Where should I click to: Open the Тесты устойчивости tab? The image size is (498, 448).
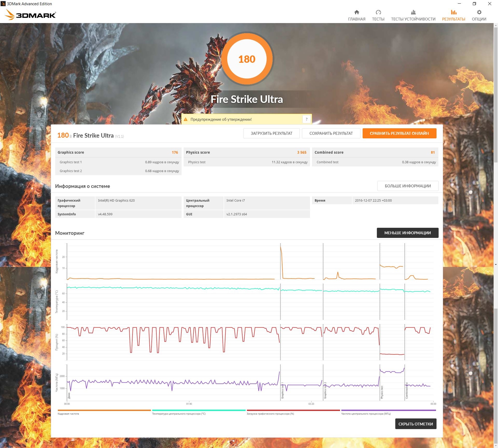tap(413, 15)
